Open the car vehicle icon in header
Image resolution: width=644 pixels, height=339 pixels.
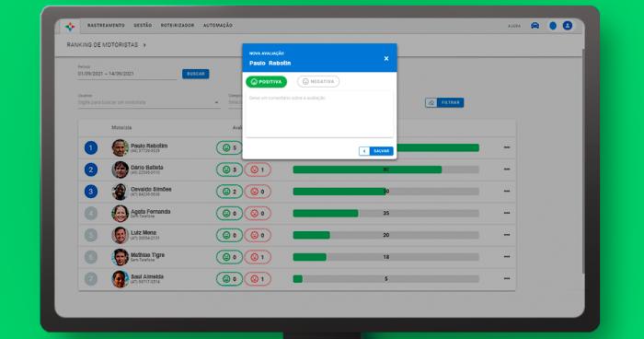(535, 26)
